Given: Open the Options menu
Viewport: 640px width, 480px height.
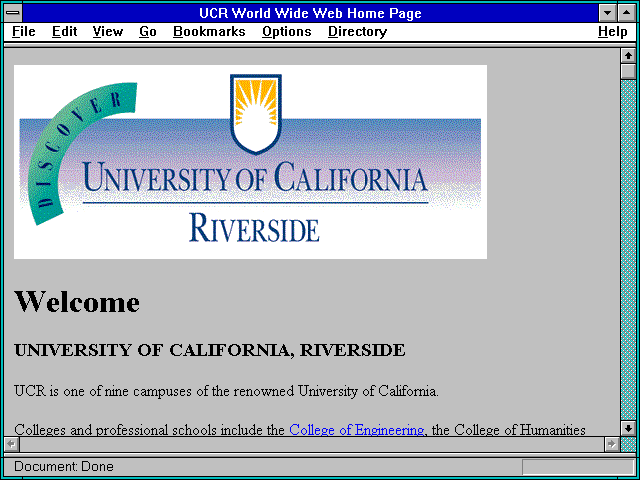Looking at the screenshot, I should (287, 32).
